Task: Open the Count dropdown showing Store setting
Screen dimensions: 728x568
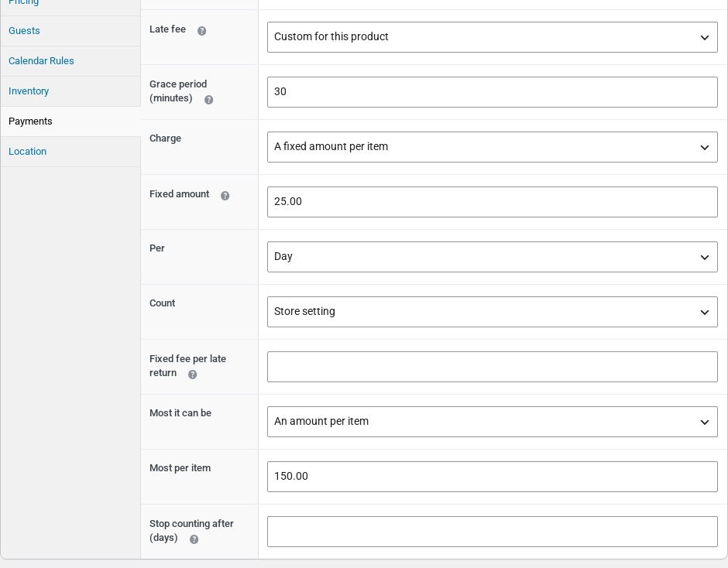Action: pyautogui.click(x=492, y=312)
